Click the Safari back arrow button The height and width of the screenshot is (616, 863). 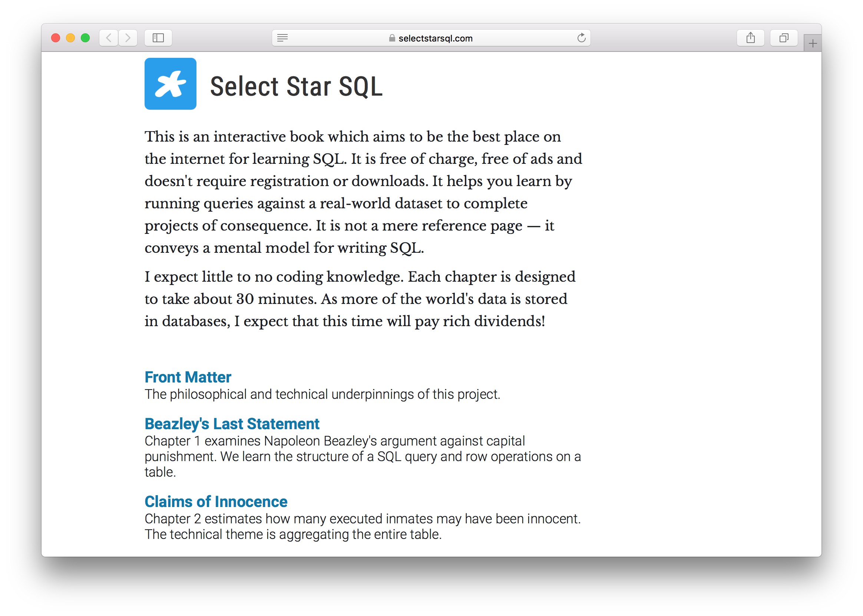point(109,38)
